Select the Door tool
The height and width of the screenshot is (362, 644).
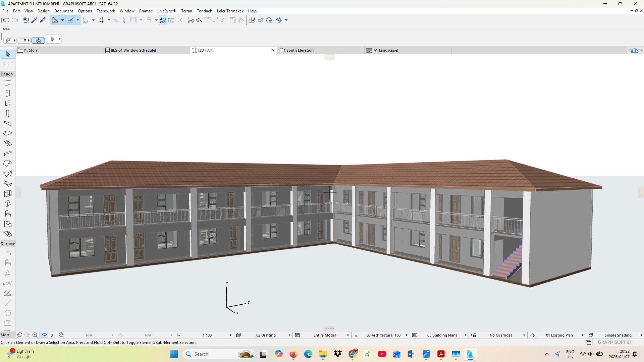pyautogui.click(x=8, y=93)
